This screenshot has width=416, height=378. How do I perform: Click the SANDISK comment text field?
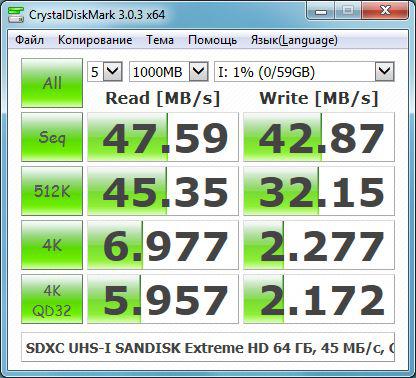click(208, 347)
